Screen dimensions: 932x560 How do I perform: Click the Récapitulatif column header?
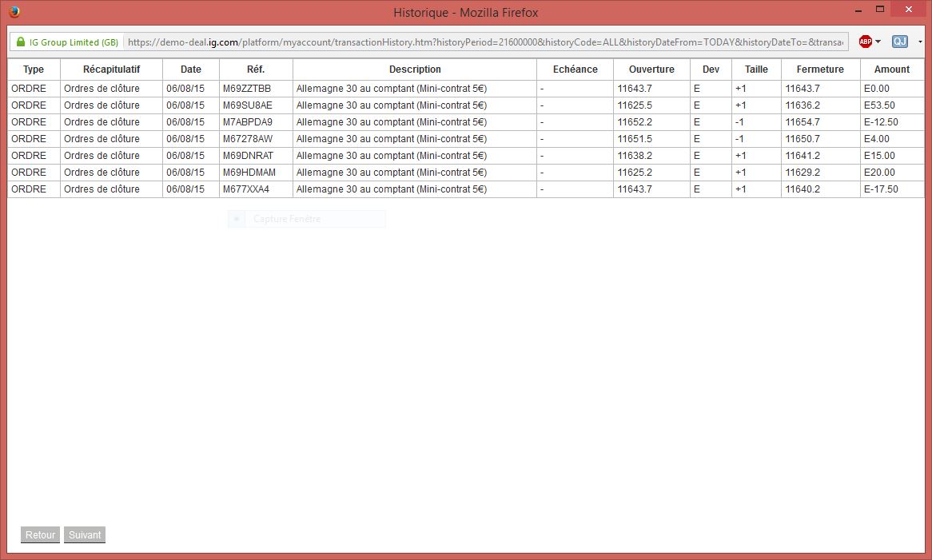point(111,70)
